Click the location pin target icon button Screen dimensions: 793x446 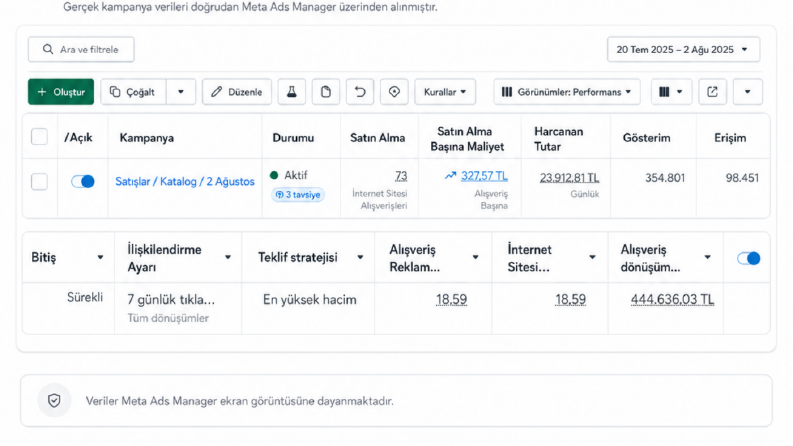(x=394, y=92)
